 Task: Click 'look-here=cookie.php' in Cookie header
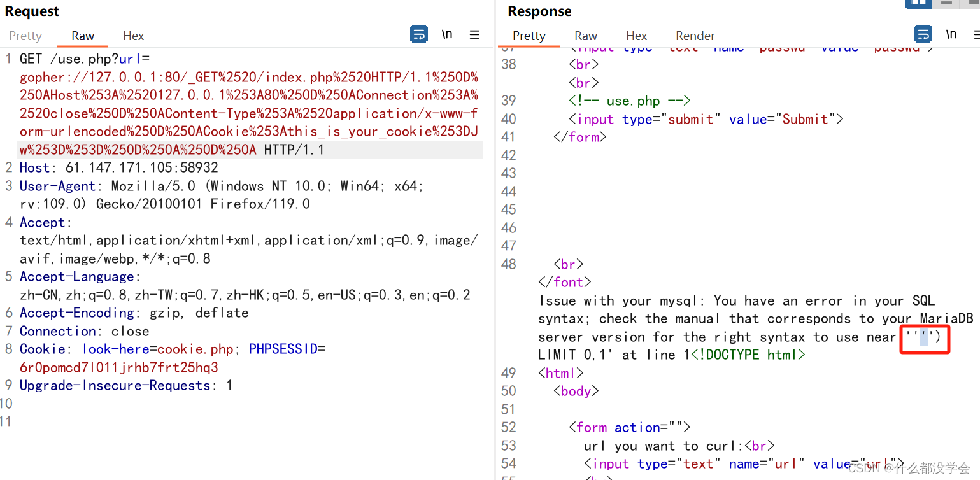pyautogui.click(x=158, y=349)
